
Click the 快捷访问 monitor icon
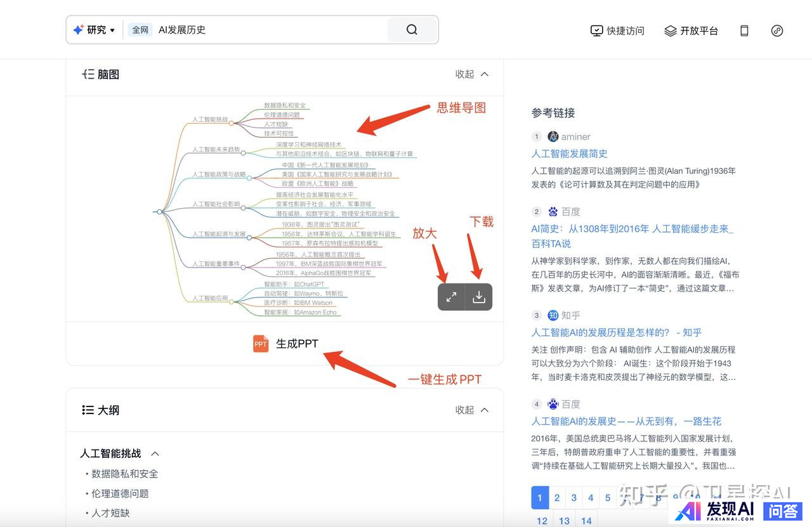(596, 30)
